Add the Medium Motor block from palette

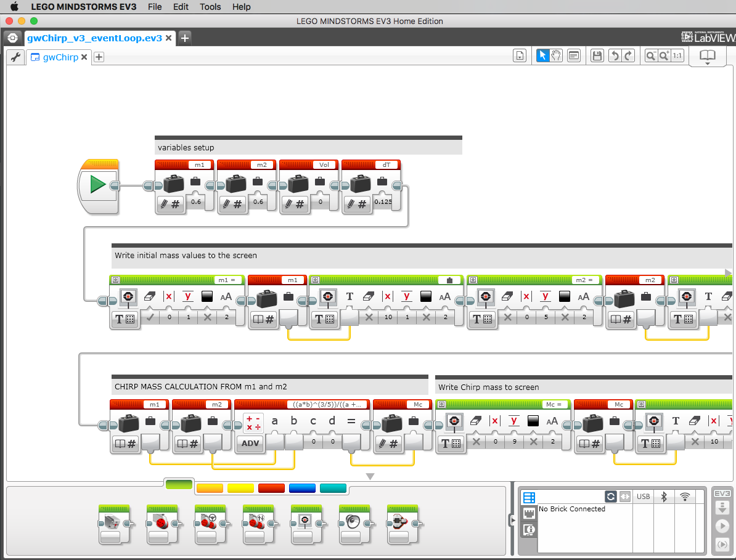(x=114, y=525)
